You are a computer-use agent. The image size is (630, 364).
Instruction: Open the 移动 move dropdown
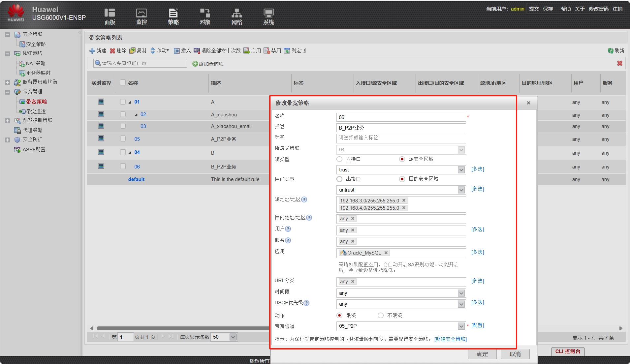click(x=160, y=51)
